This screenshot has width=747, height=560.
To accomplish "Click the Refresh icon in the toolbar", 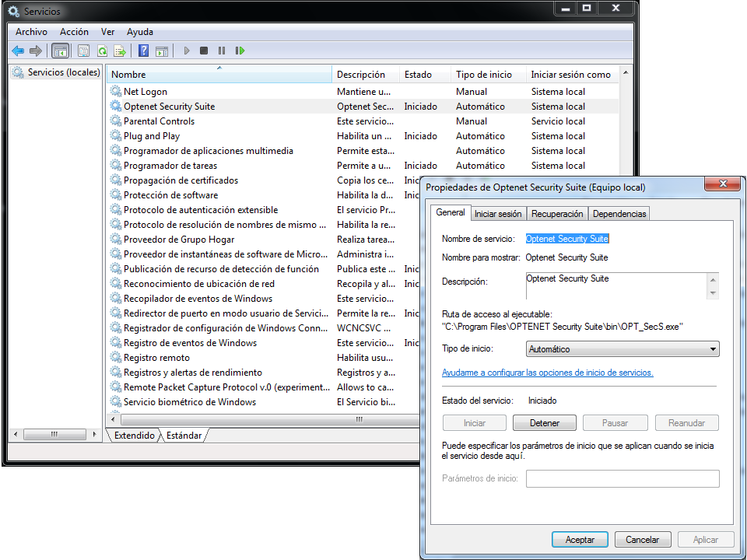I will (x=102, y=51).
